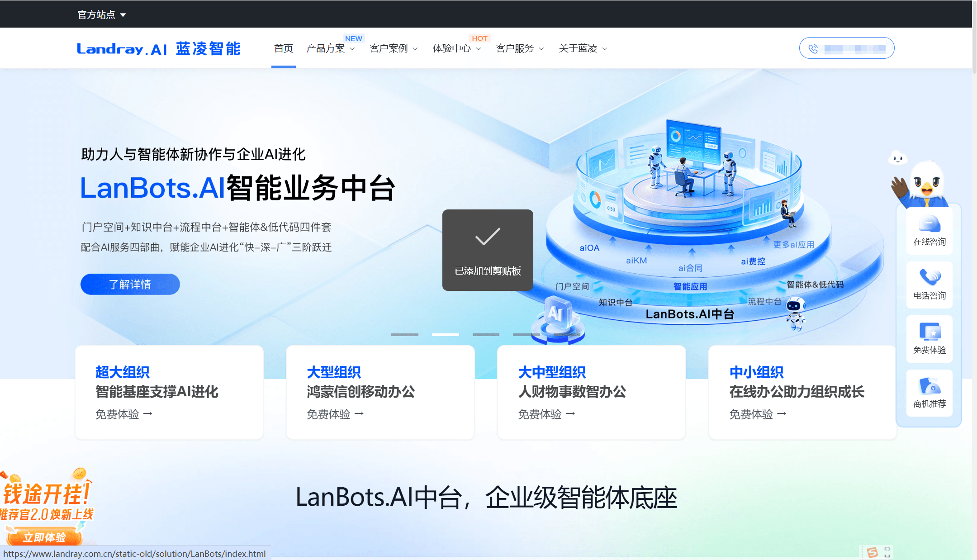The image size is (977, 560).
Task: Click the arrow icon on the 大中型组织 card
Action: (x=570, y=413)
